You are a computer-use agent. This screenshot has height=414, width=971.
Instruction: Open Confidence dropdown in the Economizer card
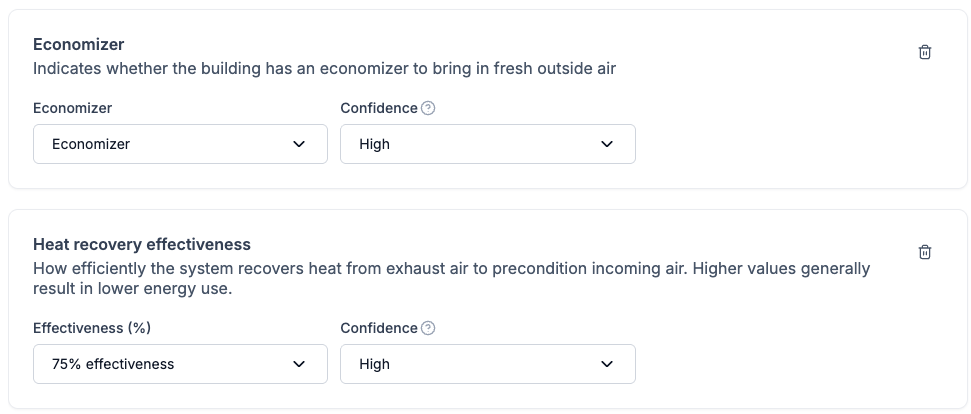[487, 144]
